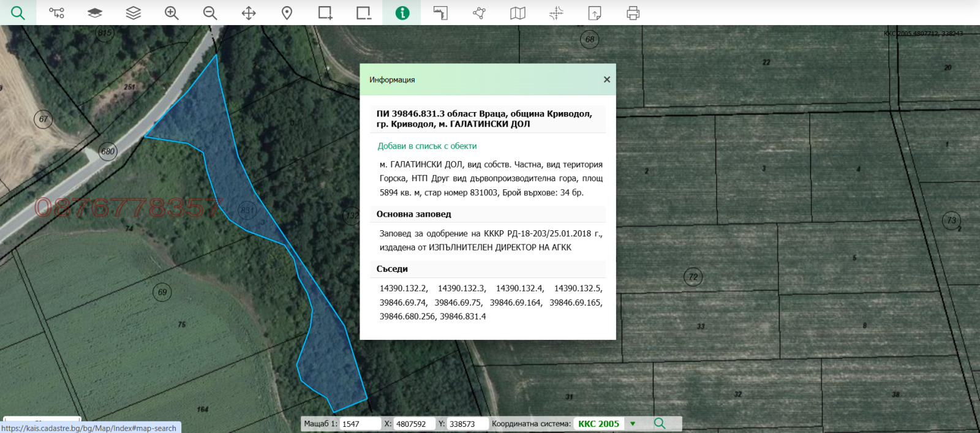Image resolution: width=980 pixels, height=433 pixels.
Task: Select the pan map arrows tool
Action: [249, 13]
